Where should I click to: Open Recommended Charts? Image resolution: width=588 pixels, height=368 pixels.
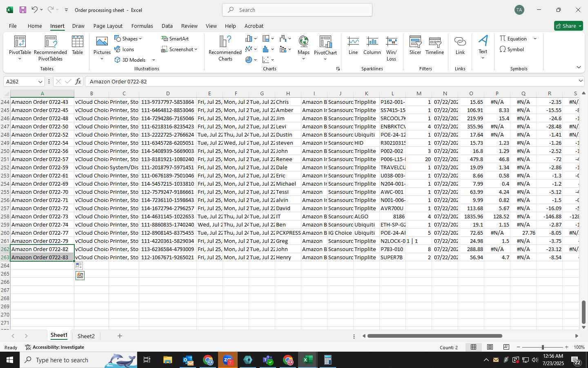pos(225,48)
